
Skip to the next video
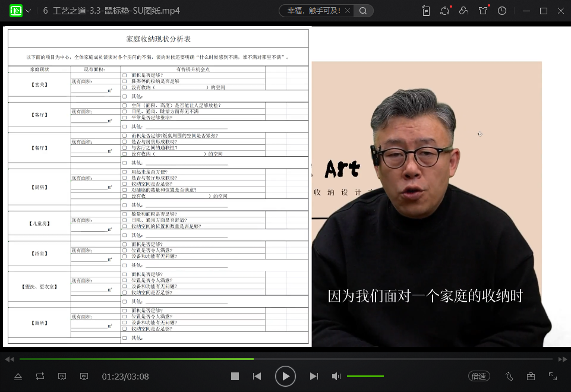pyautogui.click(x=314, y=376)
